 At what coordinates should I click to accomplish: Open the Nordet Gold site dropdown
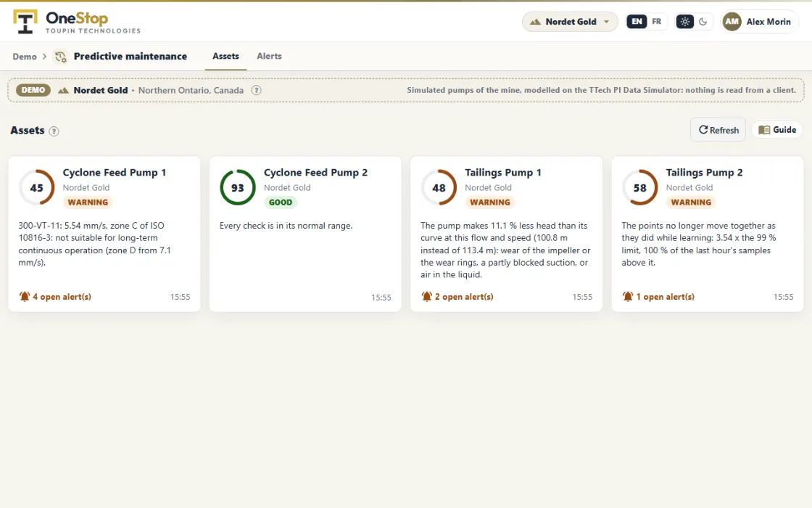click(x=570, y=22)
